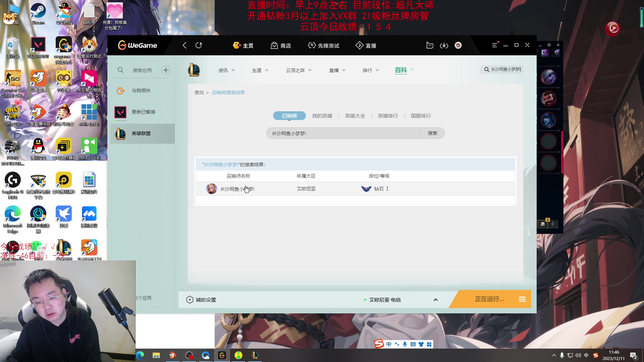Open summoner 长沙网鱼小梦梦i result
644x362 pixels.
coord(237,189)
